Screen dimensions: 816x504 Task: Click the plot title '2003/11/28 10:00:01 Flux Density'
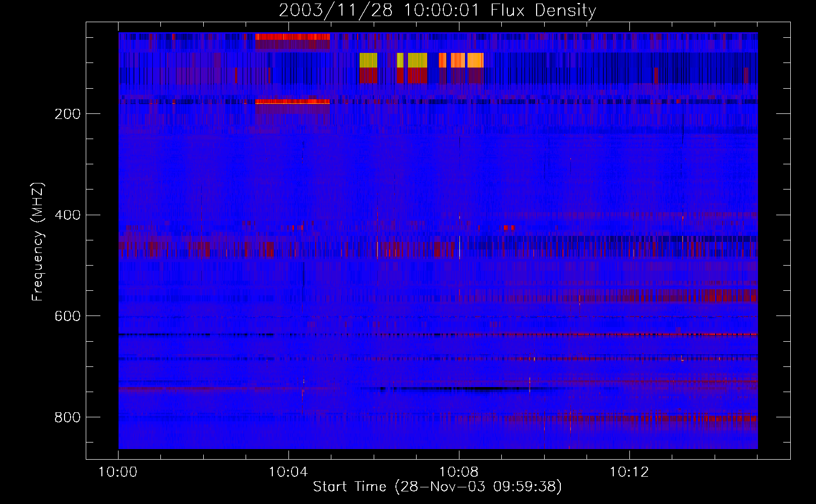[438, 10]
